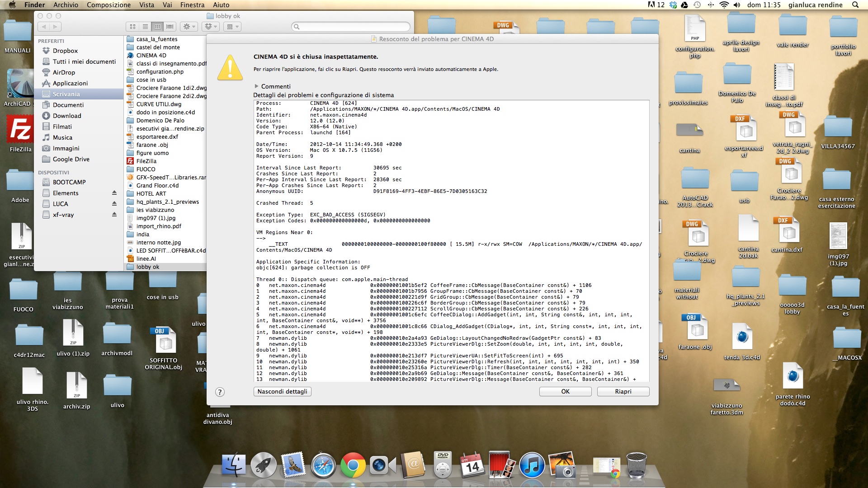Switch Finder to Cover Flow view

tap(170, 27)
